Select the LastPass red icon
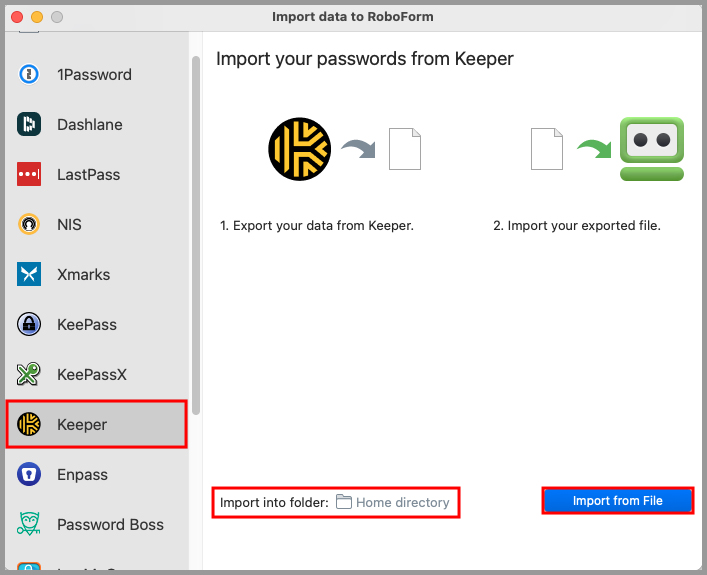This screenshot has width=707, height=575. [29, 174]
